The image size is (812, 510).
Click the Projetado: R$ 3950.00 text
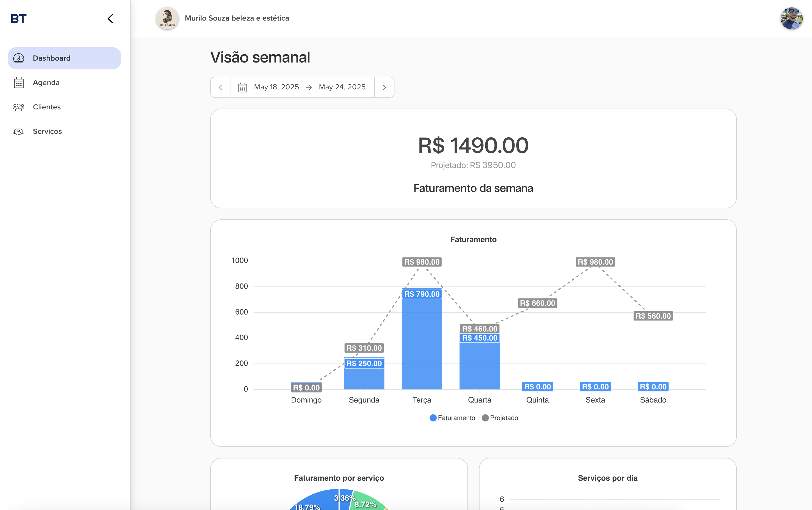tap(473, 165)
